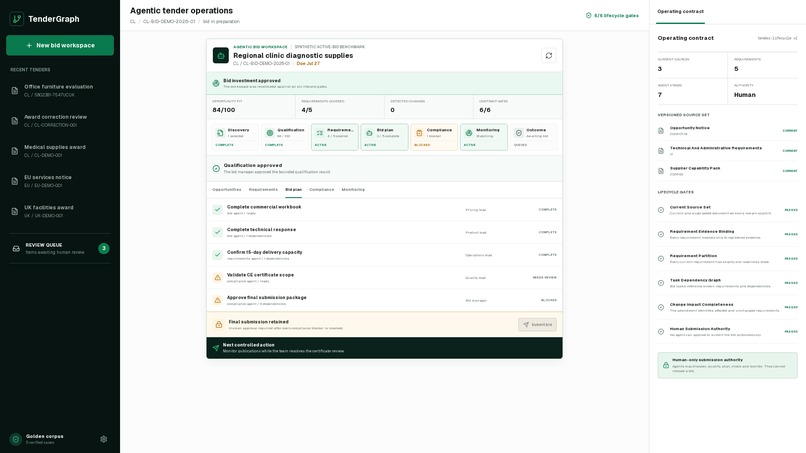Click the Review Queue inbox icon
This screenshot has width=806, height=453.
click(16, 248)
